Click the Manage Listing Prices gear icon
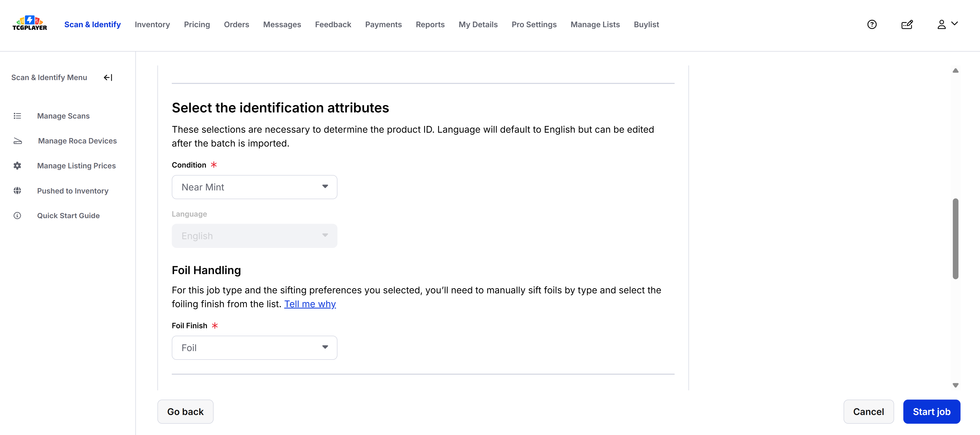This screenshot has height=435, width=980. (17, 166)
